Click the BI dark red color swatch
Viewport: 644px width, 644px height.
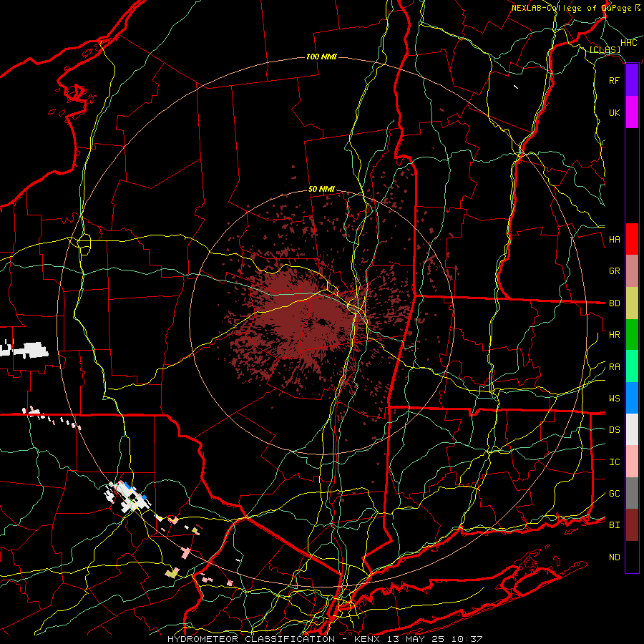[632, 525]
